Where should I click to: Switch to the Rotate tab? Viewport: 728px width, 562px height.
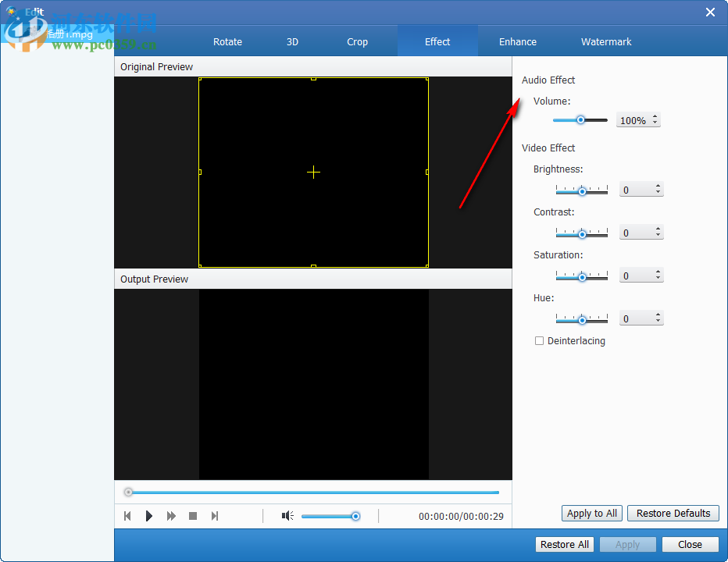tap(227, 42)
